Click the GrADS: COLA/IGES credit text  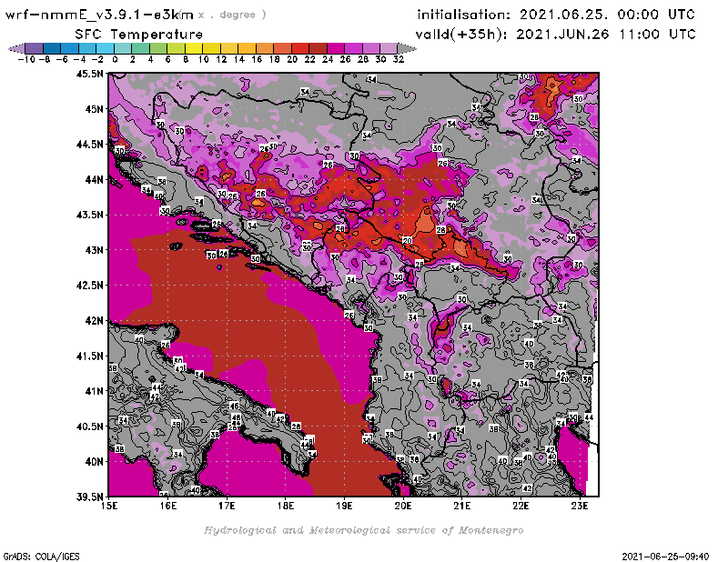pos(41,557)
